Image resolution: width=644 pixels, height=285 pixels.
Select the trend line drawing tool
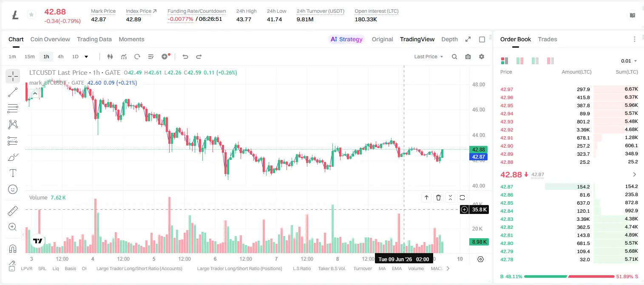13,92
